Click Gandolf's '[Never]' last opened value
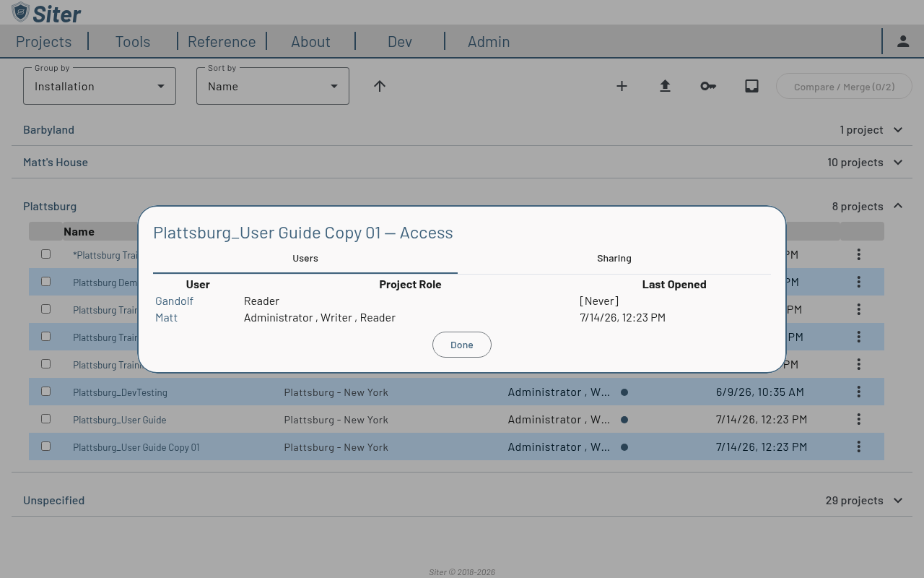The height and width of the screenshot is (578, 924). pos(599,301)
